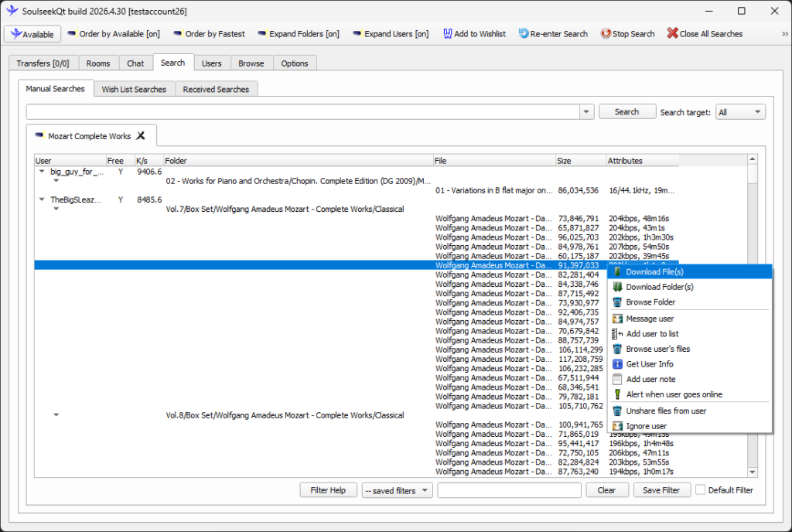Open the Options tab
Screen dimensions: 792x532
(x=295, y=63)
